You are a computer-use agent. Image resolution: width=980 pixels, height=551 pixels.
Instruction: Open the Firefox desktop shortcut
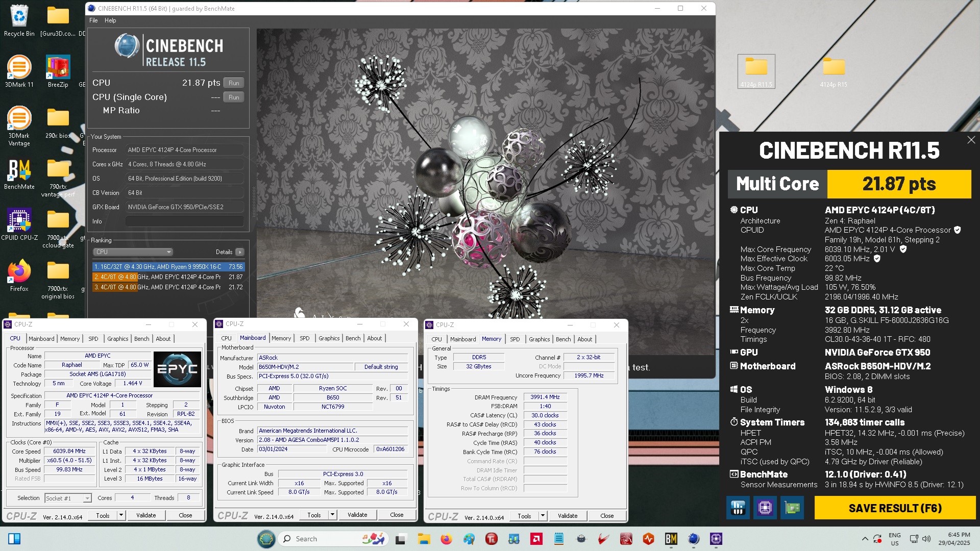19,275
